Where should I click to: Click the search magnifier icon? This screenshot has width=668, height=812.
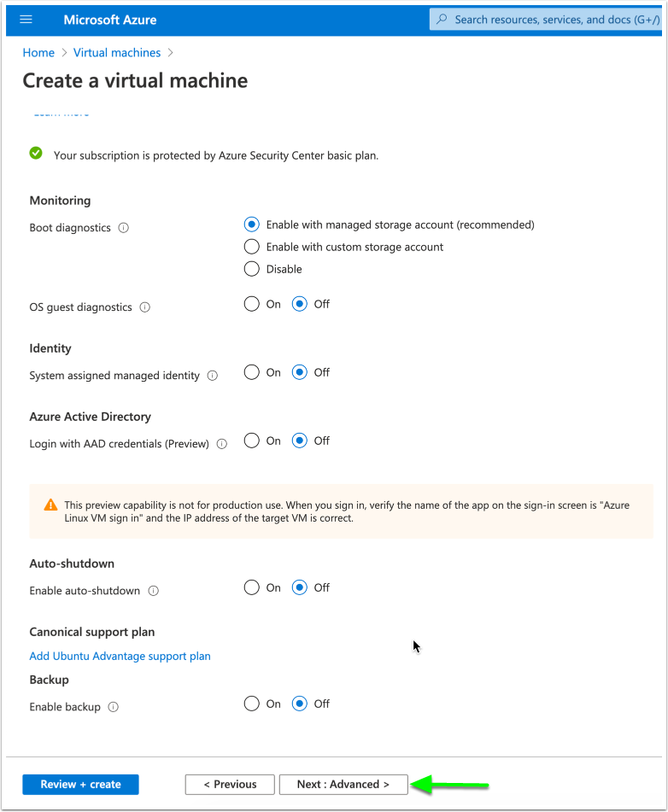pyautogui.click(x=442, y=20)
